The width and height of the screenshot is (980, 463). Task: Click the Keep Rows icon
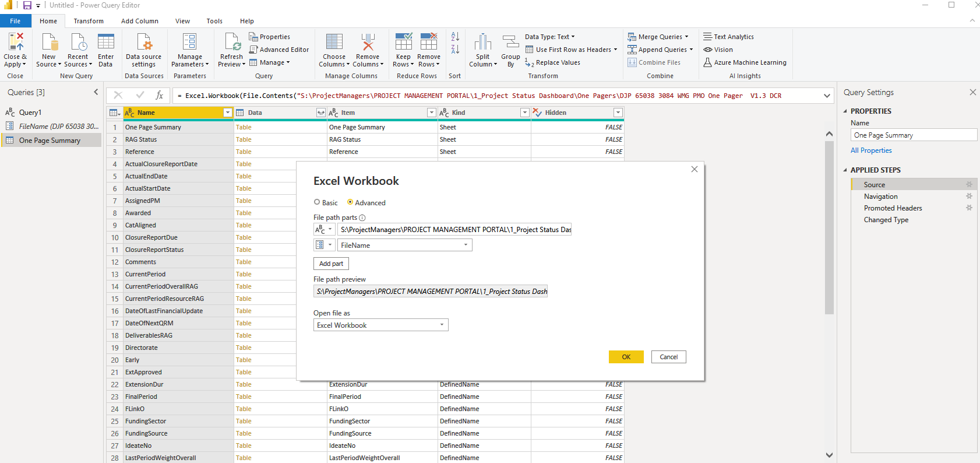pyautogui.click(x=403, y=42)
